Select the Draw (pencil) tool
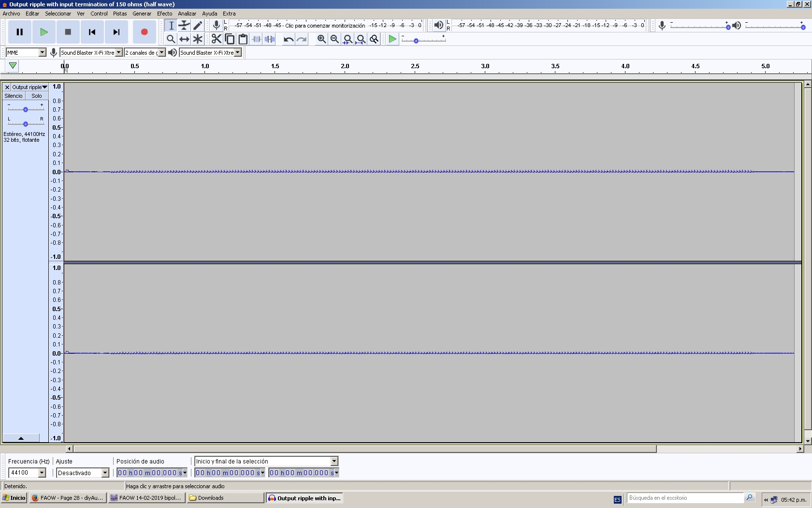Image resolution: width=812 pixels, height=508 pixels. (x=198, y=25)
